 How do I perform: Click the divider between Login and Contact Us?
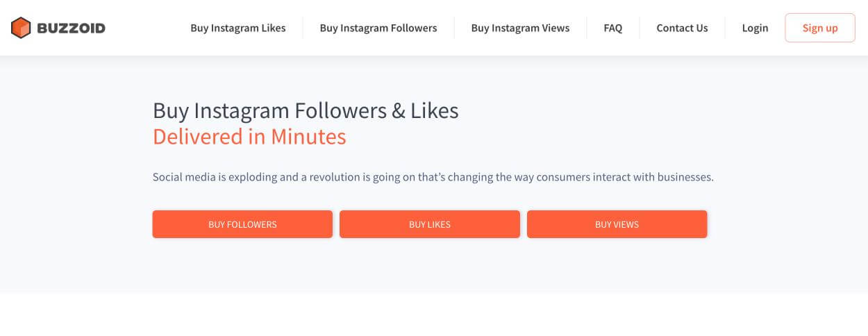(725, 28)
